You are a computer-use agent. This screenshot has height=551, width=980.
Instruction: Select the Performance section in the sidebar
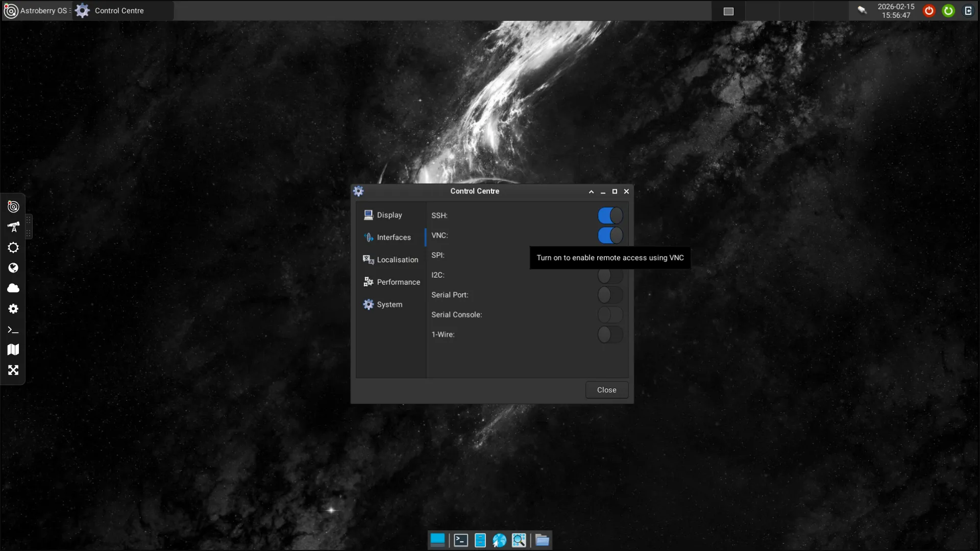(398, 282)
